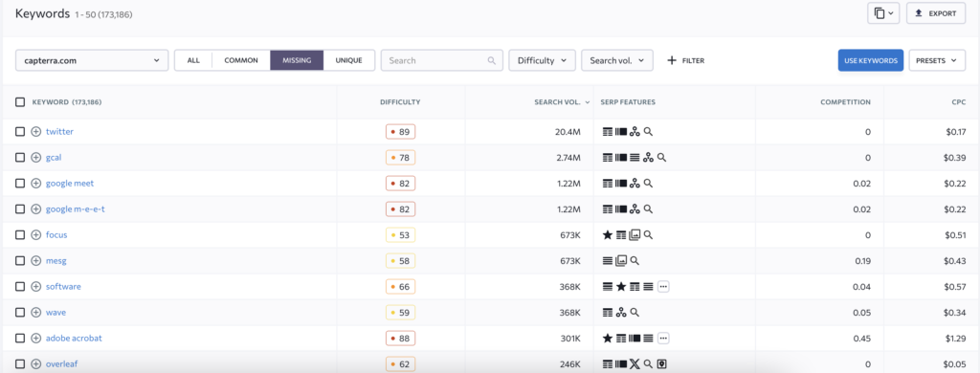The image size is (980, 373).
Task: Check the mesg row checkbox
Action: pos(20,260)
